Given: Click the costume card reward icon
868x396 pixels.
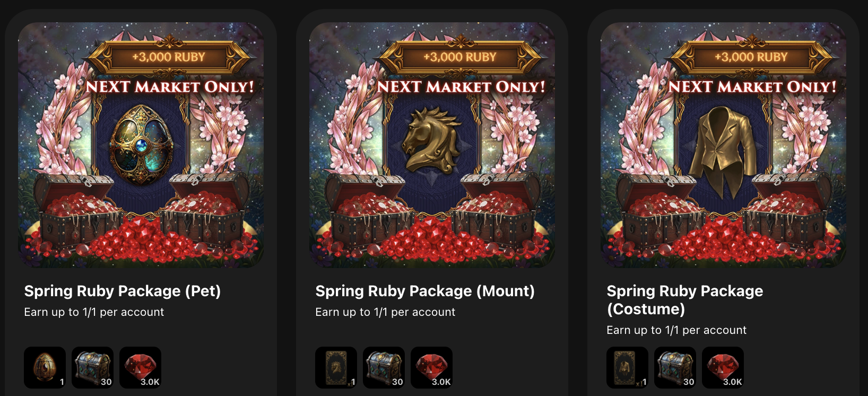Looking at the screenshot, I should click(628, 367).
